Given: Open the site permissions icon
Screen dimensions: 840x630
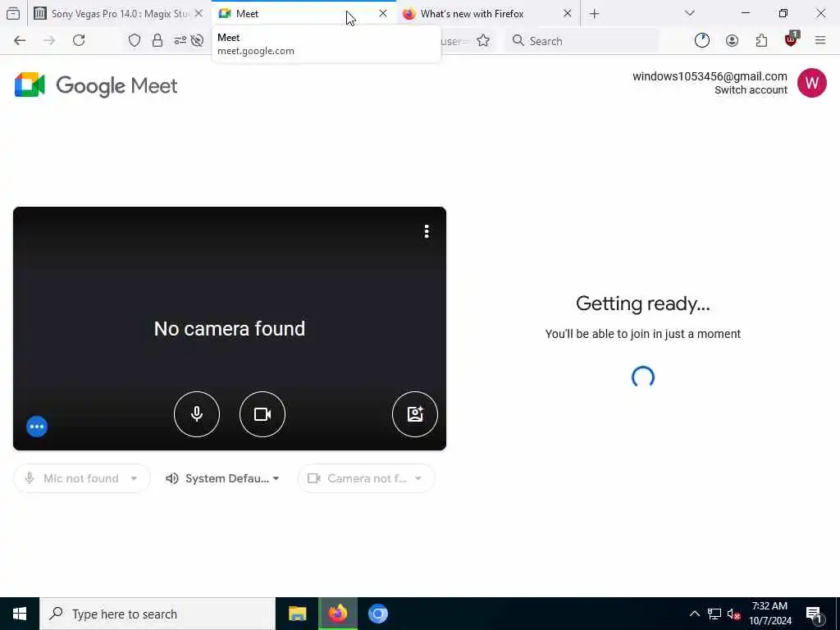Looking at the screenshot, I should pos(180,41).
